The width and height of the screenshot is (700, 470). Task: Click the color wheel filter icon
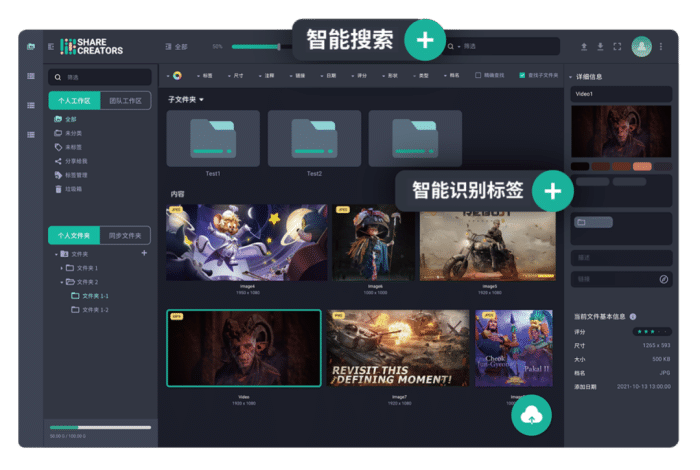tap(177, 75)
